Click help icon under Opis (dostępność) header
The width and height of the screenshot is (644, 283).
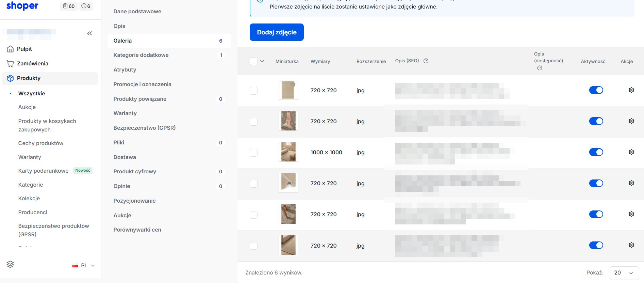pyautogui.click(x=540, y=68)
